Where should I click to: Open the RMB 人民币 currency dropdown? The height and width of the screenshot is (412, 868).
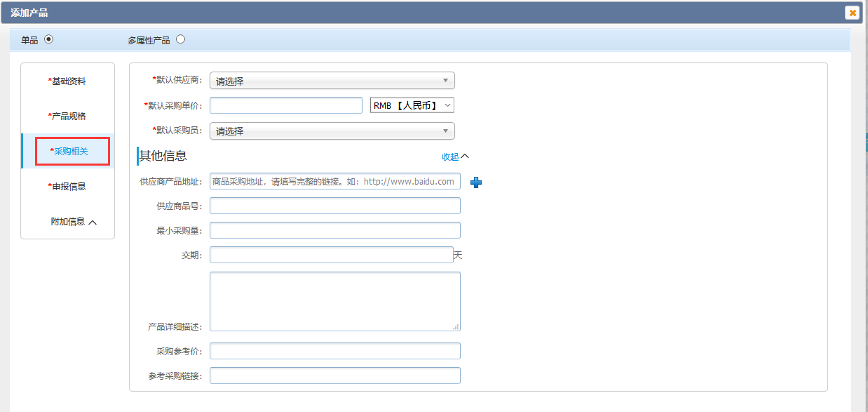coord(412,105)
